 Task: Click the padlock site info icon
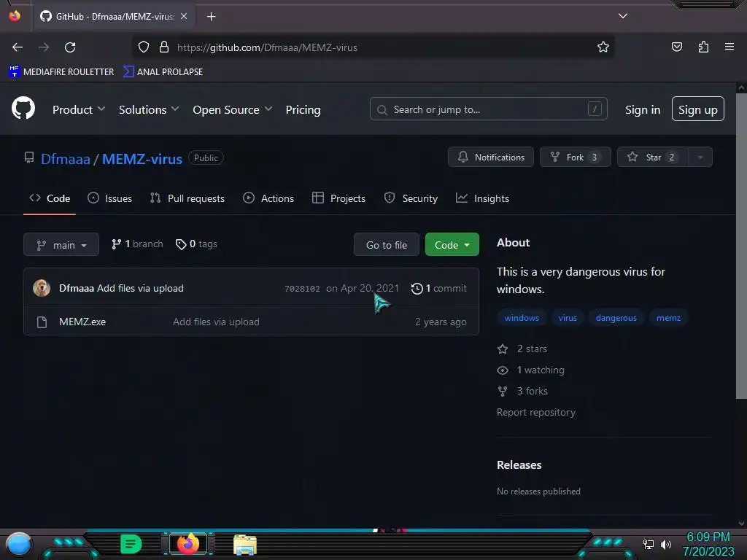(x=164, y=47)
